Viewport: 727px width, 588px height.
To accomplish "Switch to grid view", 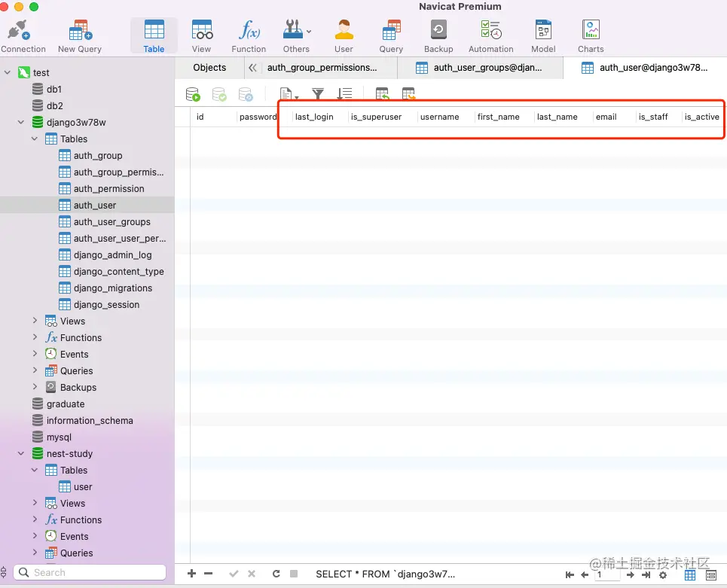I will [690, 575].
